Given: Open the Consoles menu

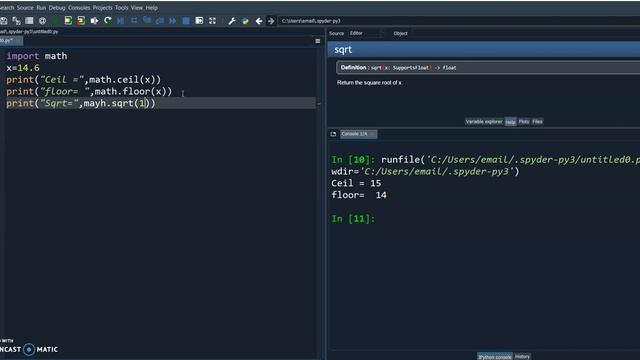Looking at the screenshot, I should click(79, 8).
